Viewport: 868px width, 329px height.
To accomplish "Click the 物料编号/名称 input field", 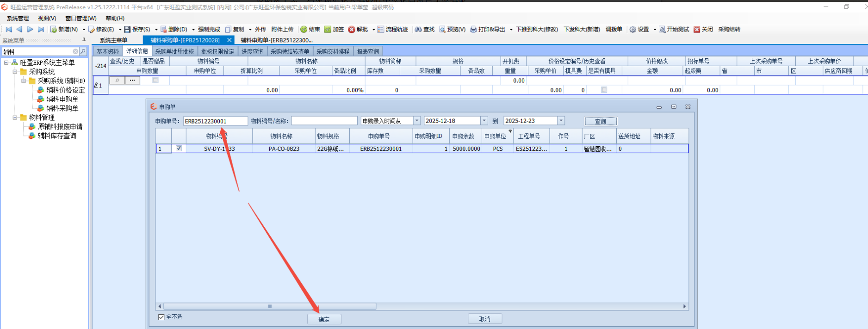I will 324,121.
